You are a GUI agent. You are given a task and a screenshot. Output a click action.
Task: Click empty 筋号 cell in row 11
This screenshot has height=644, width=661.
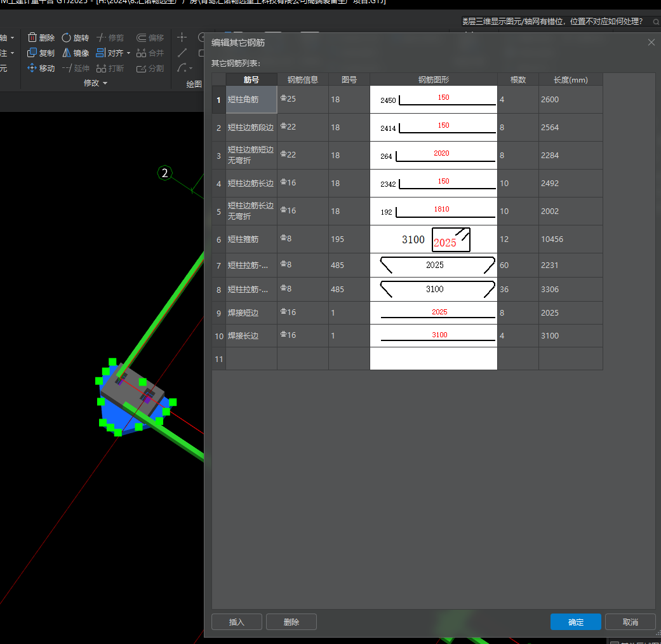pos(251,359)
